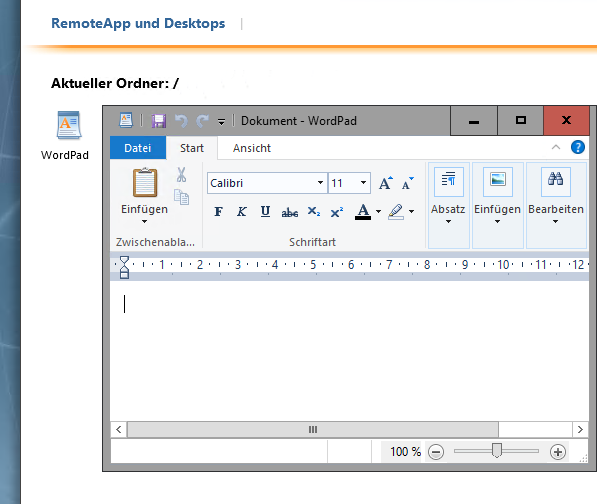Image resolution: width=597 pixels, height=504 pixels.
Task: Close the WordPad window
Action: click(567, 121)
